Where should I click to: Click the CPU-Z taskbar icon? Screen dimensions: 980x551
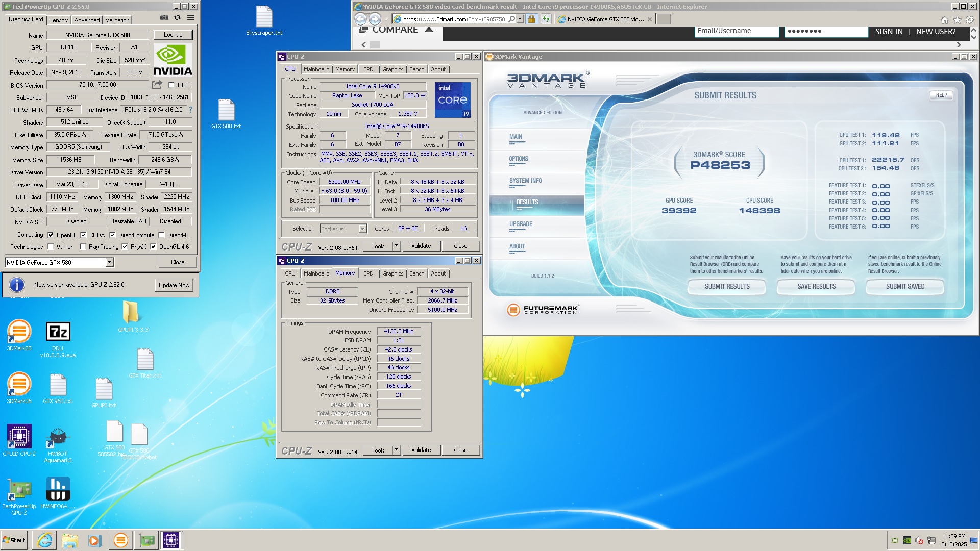(x=171, y=540)
